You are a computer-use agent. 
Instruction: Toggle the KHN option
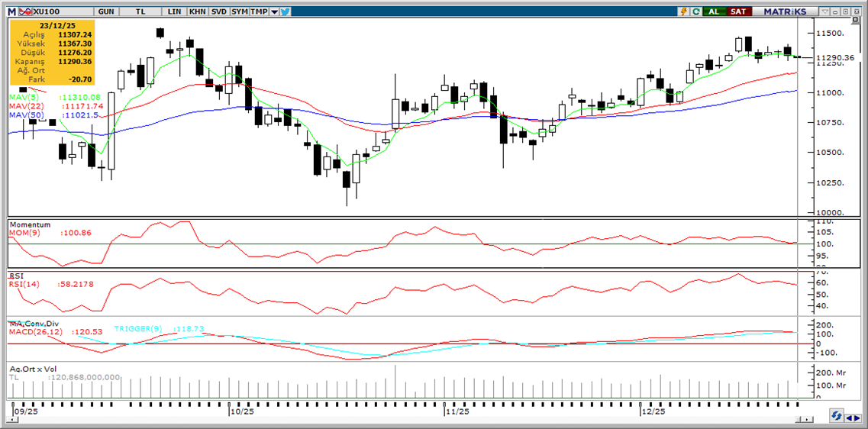tap(197, 11)
